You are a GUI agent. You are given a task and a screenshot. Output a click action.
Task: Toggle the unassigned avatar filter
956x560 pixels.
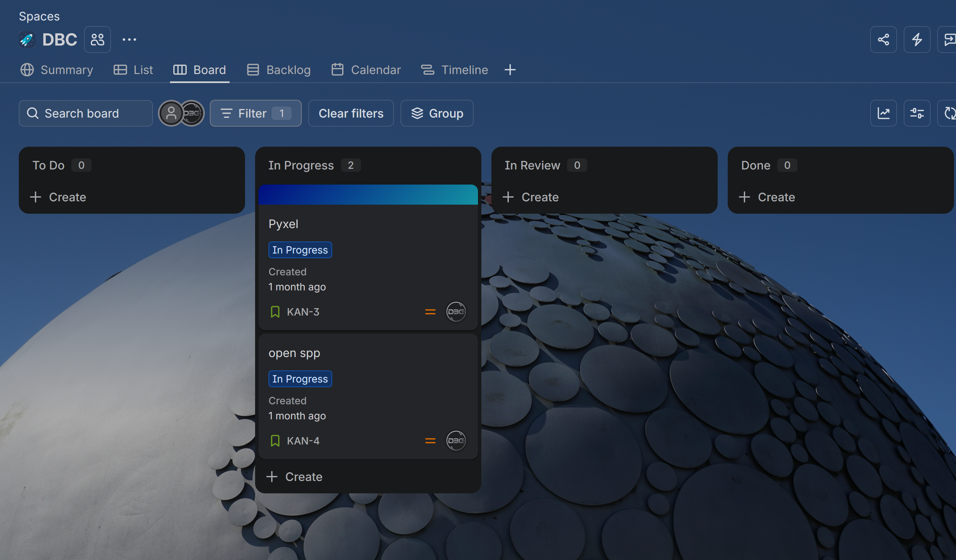171,113
